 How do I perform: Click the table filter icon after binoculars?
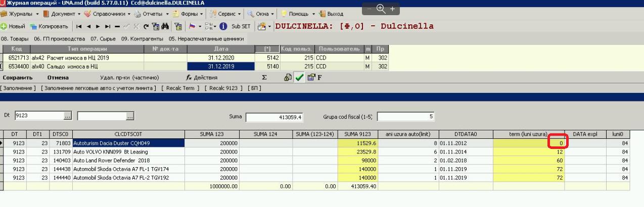point(178,26)
